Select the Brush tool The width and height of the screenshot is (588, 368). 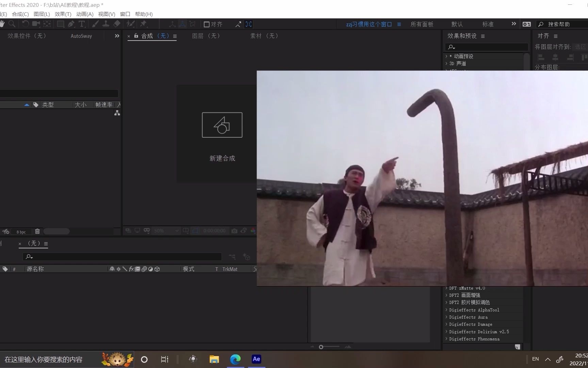(x=95, y=24)
